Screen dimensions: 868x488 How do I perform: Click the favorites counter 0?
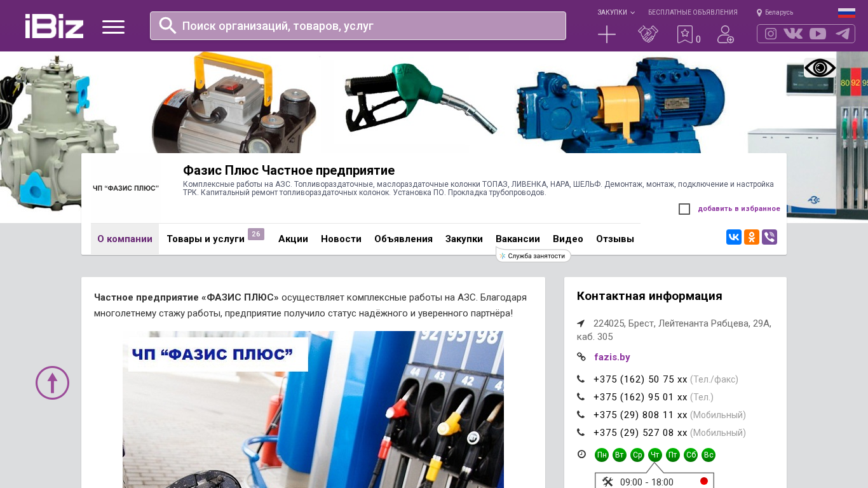(x=698, y=39)
